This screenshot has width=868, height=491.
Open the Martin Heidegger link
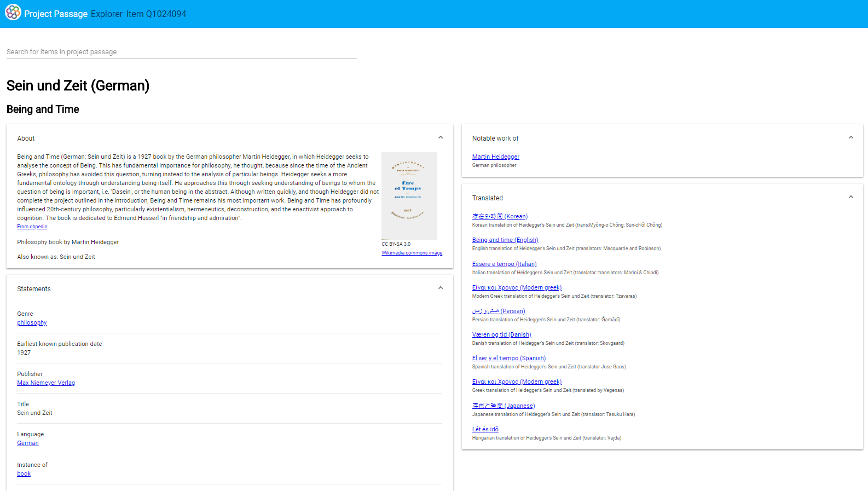(x=495, y=157)
